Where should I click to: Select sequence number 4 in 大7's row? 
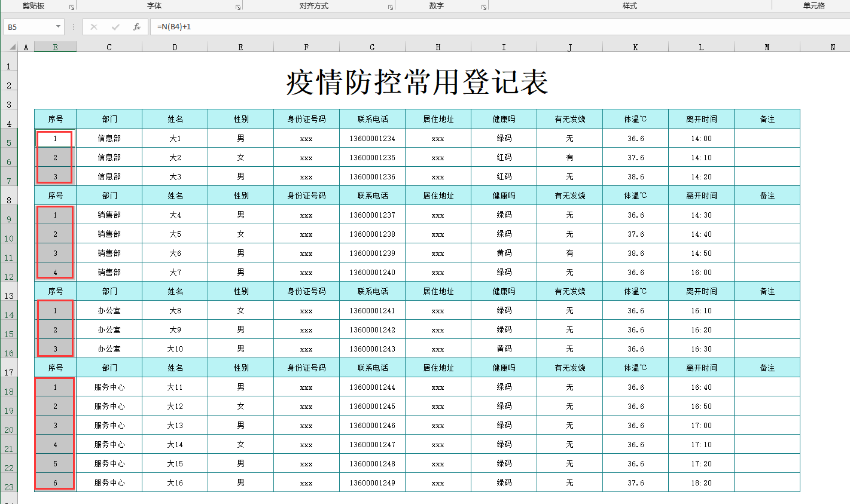55,272
